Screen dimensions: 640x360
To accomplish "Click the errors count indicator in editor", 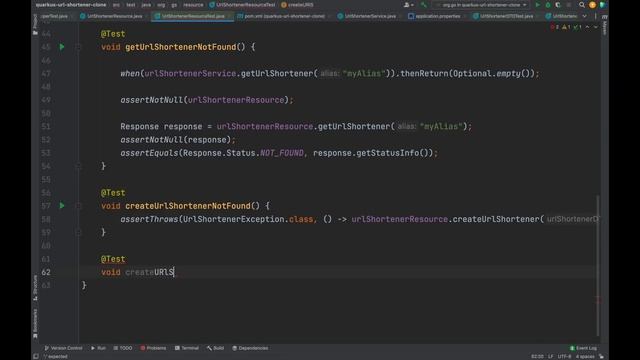I will pyautogui.click(x=555, y=27).
